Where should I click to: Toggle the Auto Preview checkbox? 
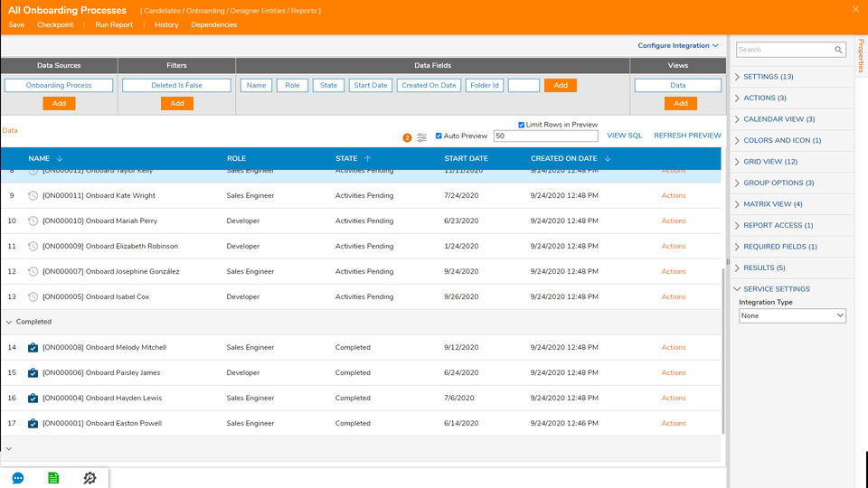point(439,136)
